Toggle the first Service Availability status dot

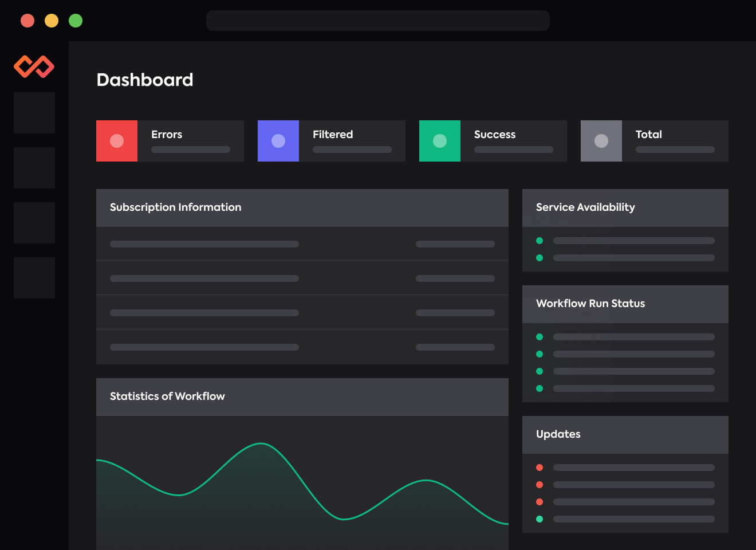[x=539, y=241]
